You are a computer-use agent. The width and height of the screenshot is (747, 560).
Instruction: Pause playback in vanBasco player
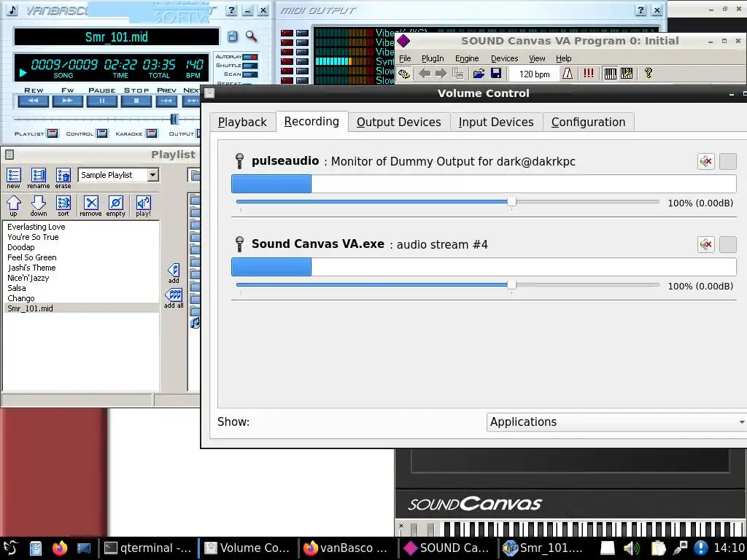101,101
